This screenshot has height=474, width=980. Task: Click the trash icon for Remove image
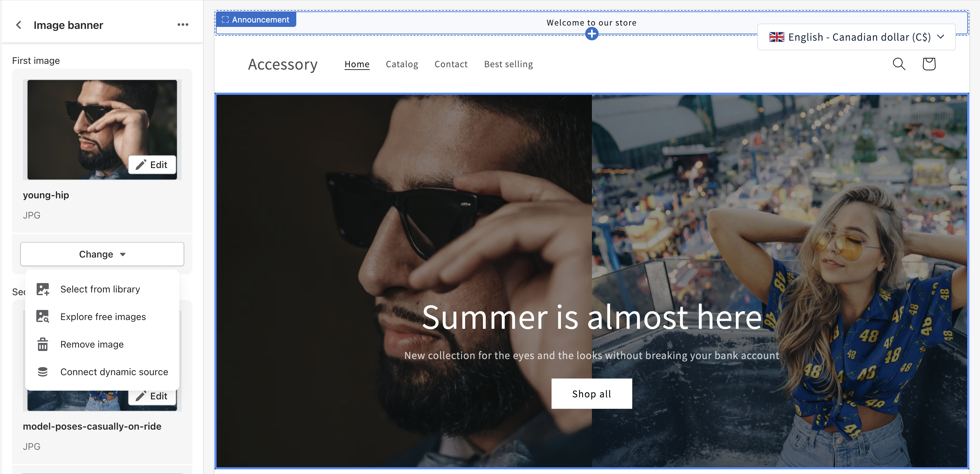point(43,344)
